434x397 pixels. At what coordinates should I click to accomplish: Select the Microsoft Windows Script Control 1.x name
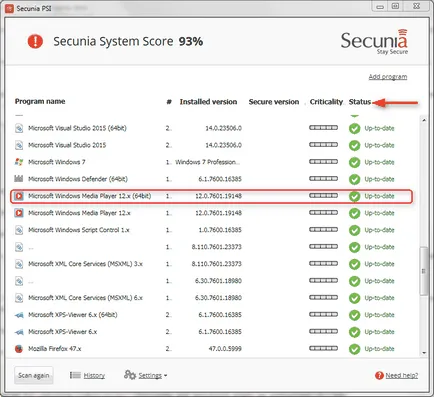(79, 230)
